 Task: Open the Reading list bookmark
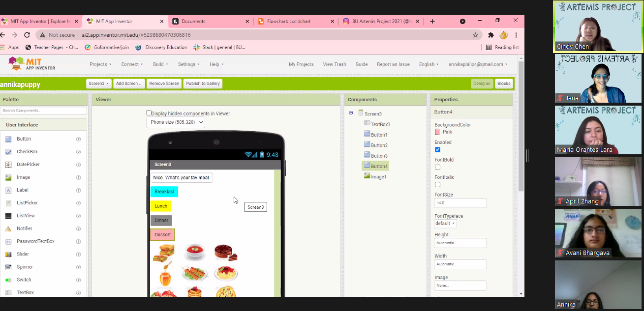click(x=502, y=47)
